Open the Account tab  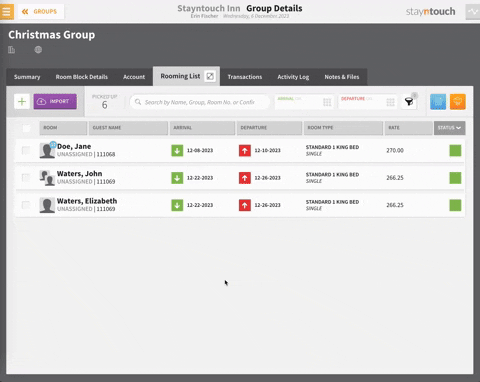click(x=134, y=77)
